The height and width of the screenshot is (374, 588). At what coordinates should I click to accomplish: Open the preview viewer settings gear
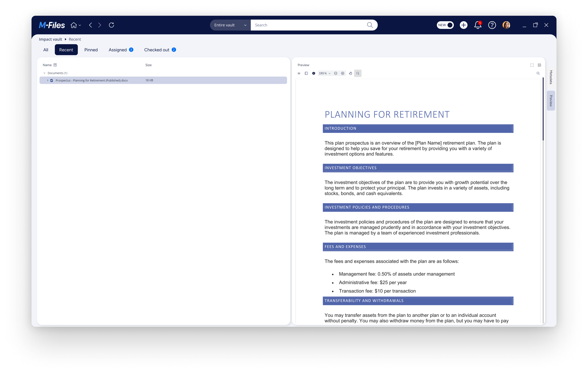click(x=314, y=73)
